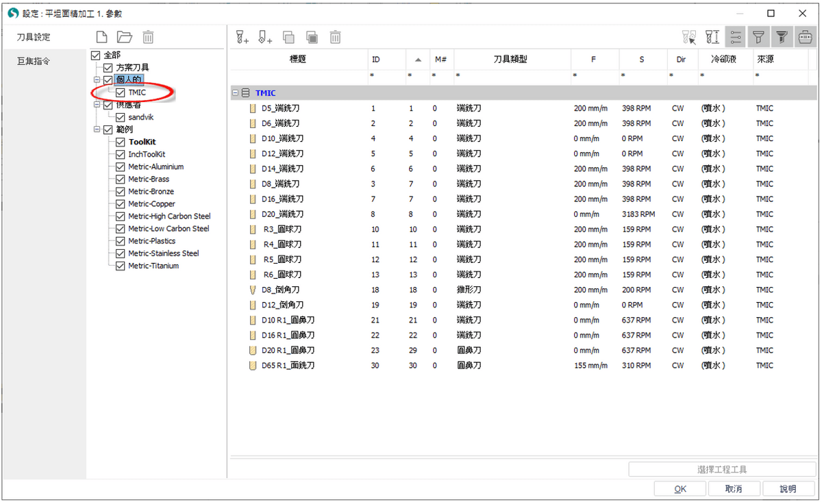Switch to the 巨集指令 tab
Image resolution: width=822 pixels, height=504 pixels.
(34, 62)
